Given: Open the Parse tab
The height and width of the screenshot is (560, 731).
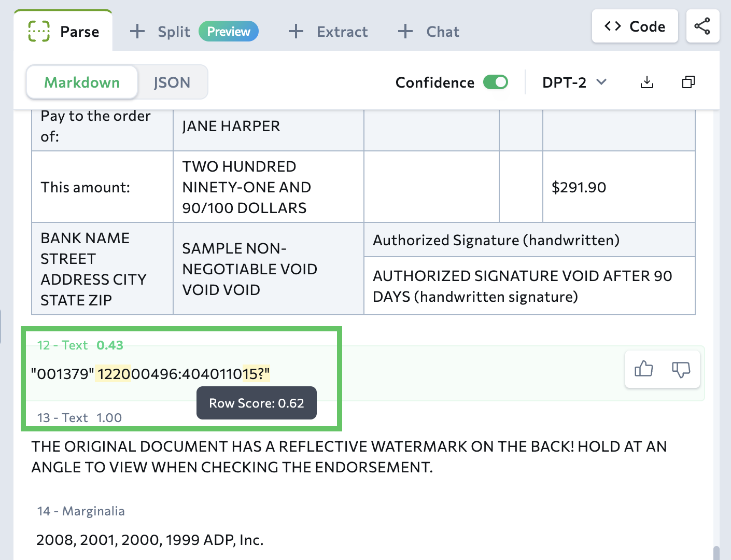Looking at the screenshot, I should pos(63,31).
